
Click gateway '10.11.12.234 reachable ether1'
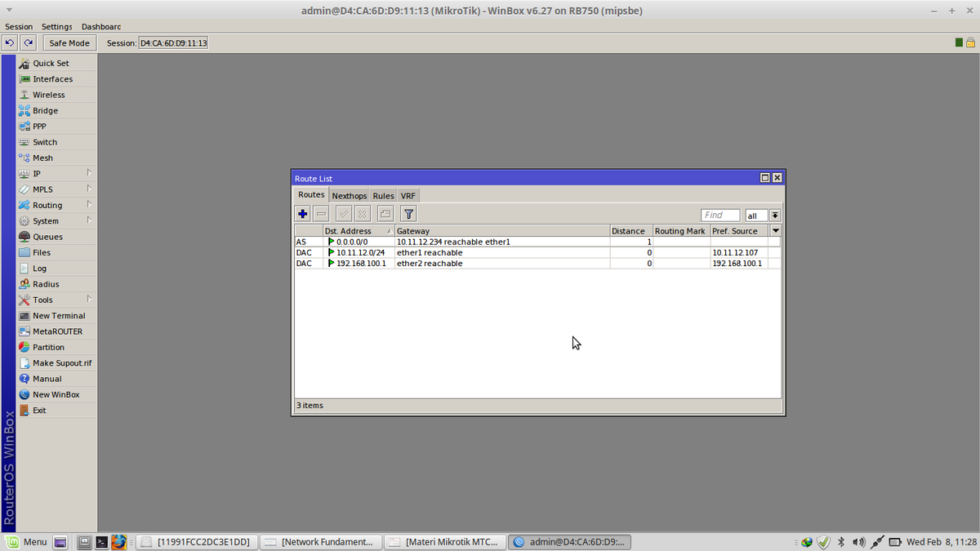(x=453, y=242)
